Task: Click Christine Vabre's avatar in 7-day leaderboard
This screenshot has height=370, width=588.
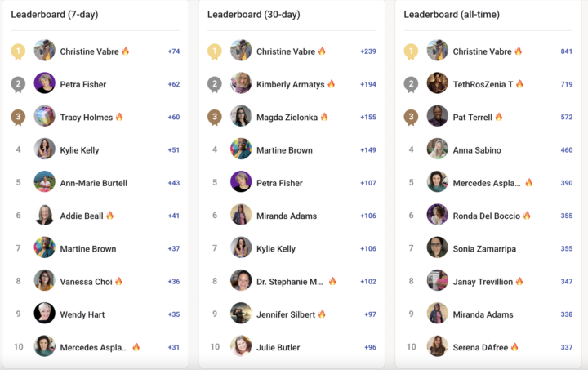Action: (x=44, y=51)
